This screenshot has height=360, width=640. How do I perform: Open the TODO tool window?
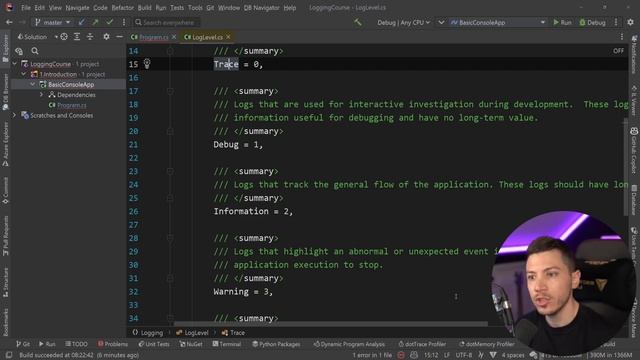coord(76,344)
